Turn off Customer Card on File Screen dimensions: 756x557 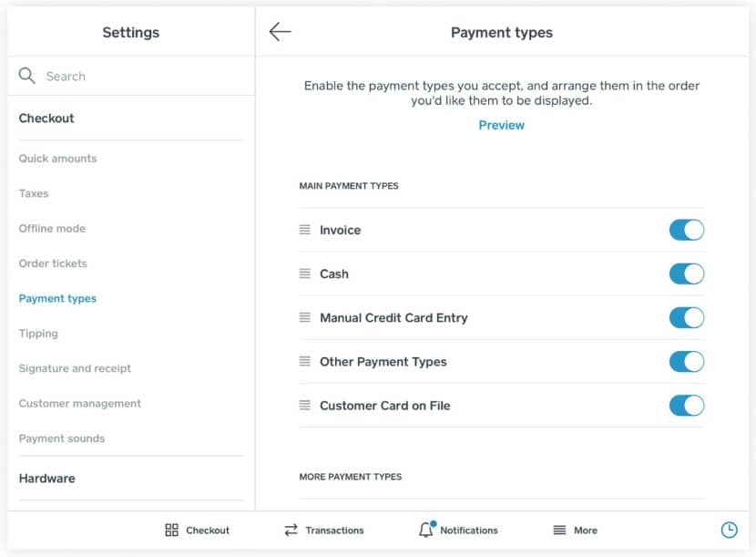(686, 405)
